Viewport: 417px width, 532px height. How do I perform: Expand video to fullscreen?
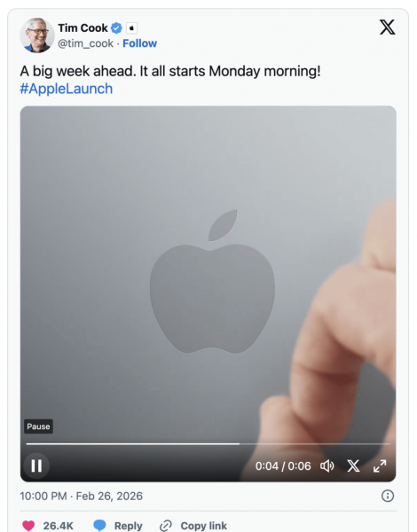coord(380,465)
